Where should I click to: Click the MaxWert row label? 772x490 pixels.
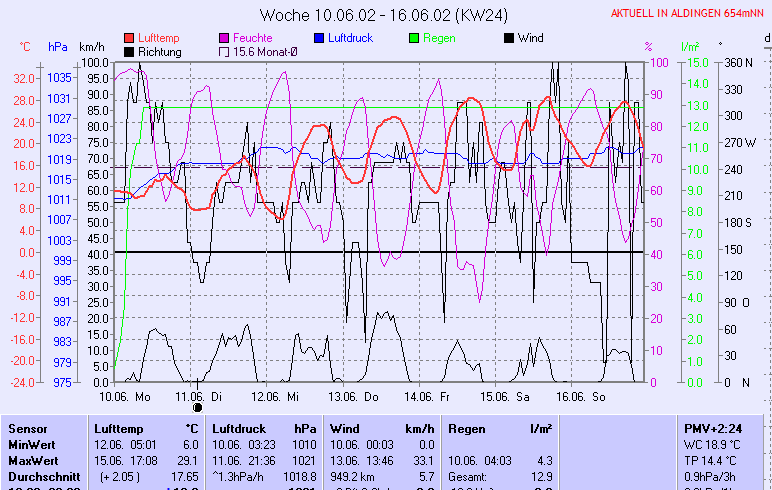coord(32,460)
